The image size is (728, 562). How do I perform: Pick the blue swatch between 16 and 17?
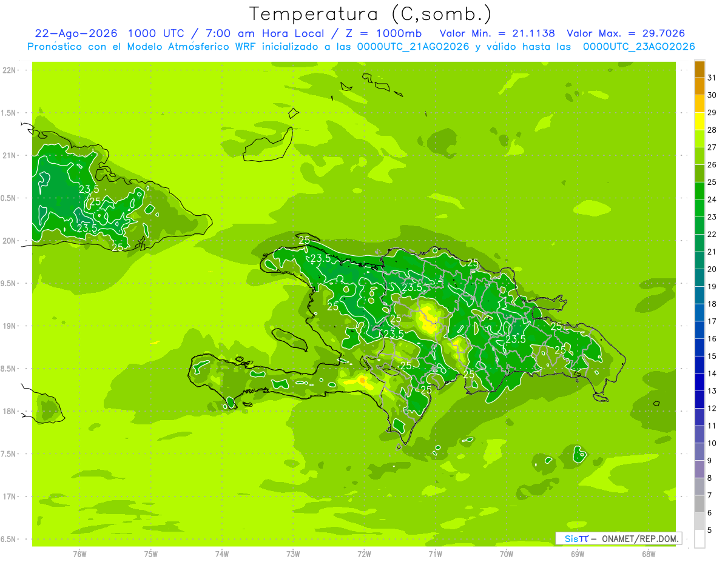pos(699,330)
